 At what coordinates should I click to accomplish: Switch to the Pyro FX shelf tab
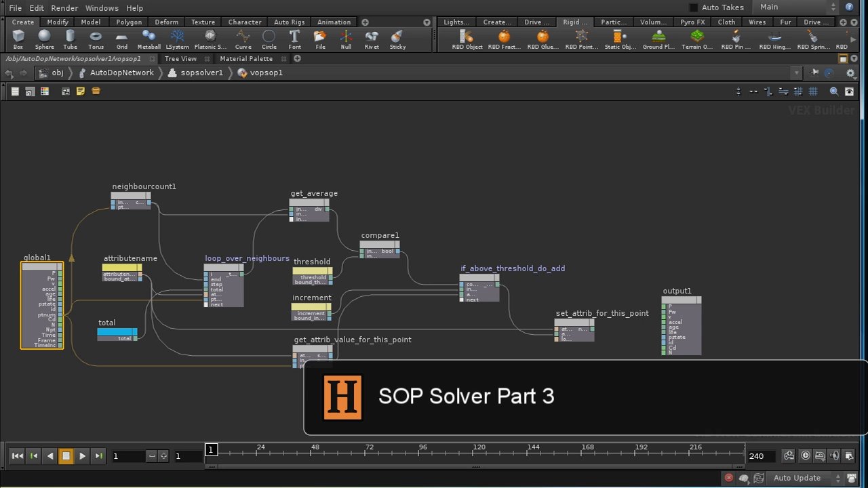click(x=692, y=22)
